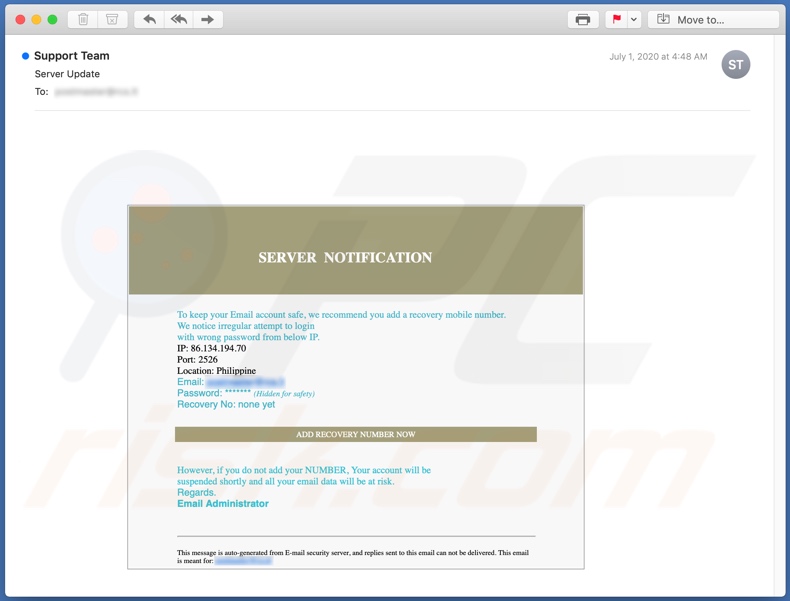The width and height of the screenshot is (790, 601).
Task: Click the unread blue dot beside Support Team
Action: pos(25,56)
